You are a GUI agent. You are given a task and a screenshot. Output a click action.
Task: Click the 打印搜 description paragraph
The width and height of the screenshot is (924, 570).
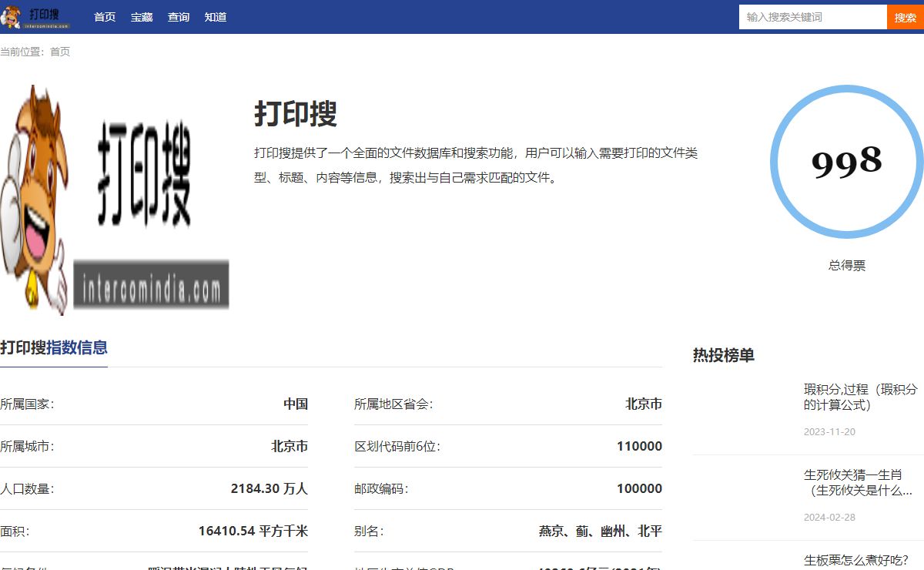click(476, 165)
